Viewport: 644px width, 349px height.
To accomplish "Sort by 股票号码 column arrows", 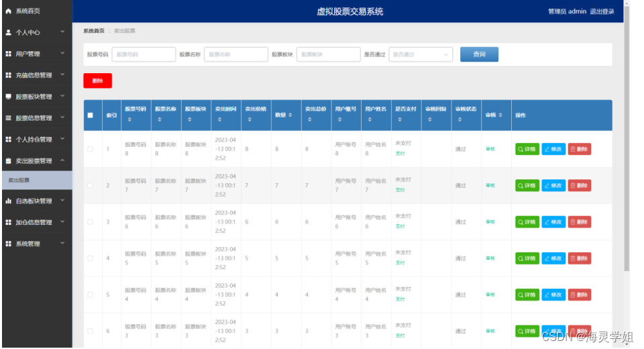I will point(129,119).
